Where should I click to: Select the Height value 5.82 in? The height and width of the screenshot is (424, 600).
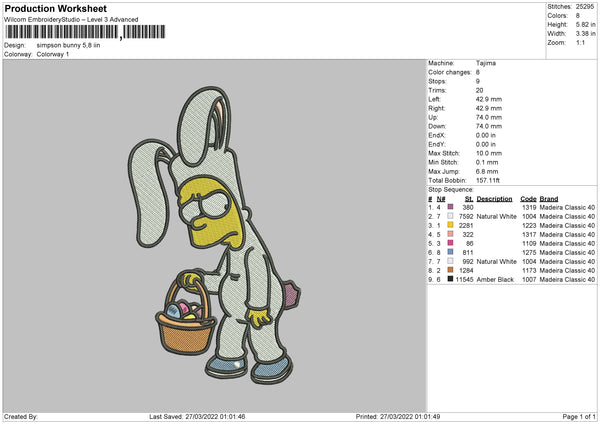tap(585, 24)
